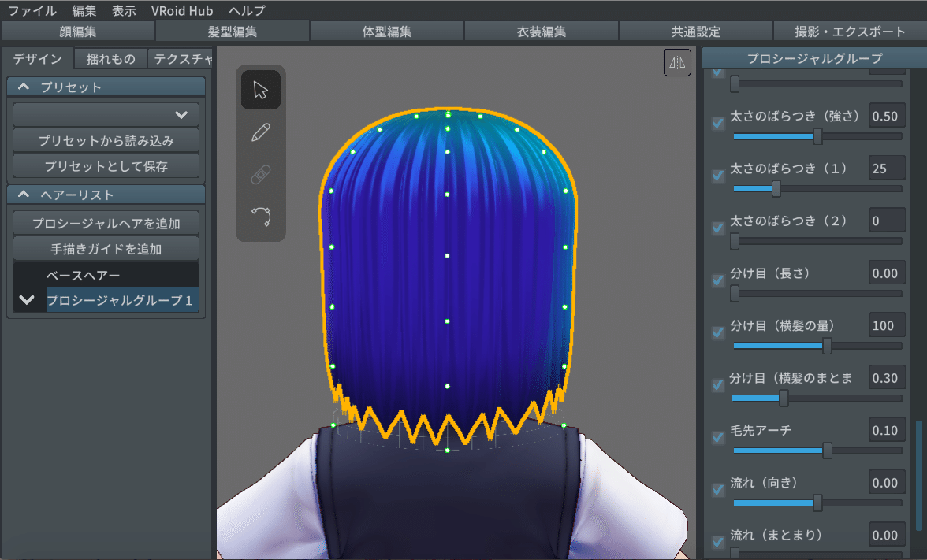The height and width of the screenshot is (560, 927).
Task: Toggle 分け目（長さ） checkbox
Action: (718, 280)
